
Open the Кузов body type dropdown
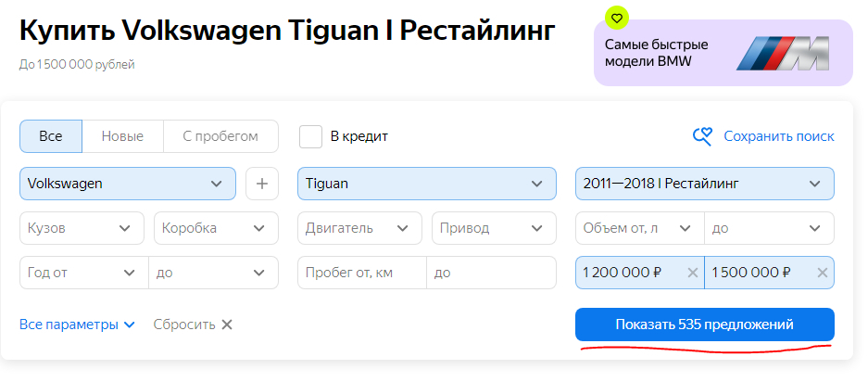tap(82, 228)
